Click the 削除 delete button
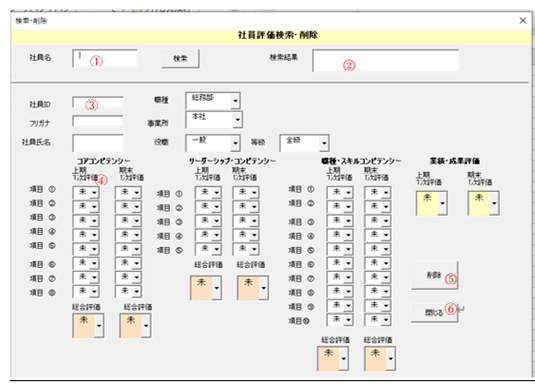The width and height of the screenshot is (535, 384). (x=434, y=275)
